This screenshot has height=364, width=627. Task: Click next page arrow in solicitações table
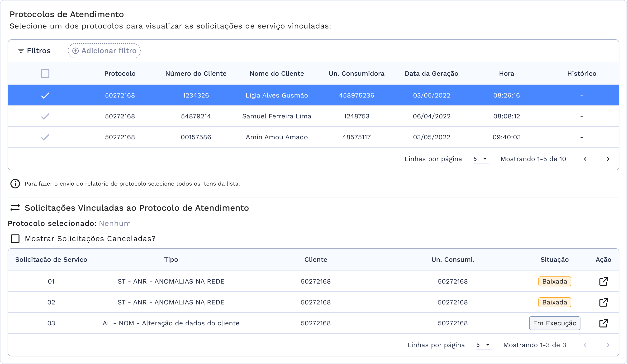(x=608, y=345)
